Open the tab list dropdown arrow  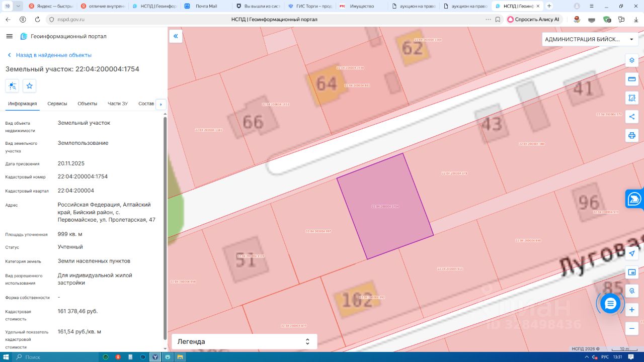point(19,6)
